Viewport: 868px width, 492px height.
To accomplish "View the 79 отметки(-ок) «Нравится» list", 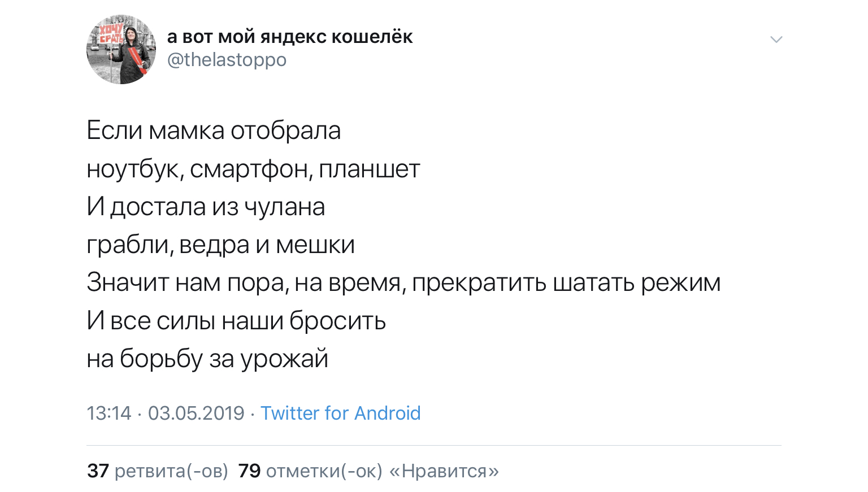I will pyautogui.click(x=368, y=471).
